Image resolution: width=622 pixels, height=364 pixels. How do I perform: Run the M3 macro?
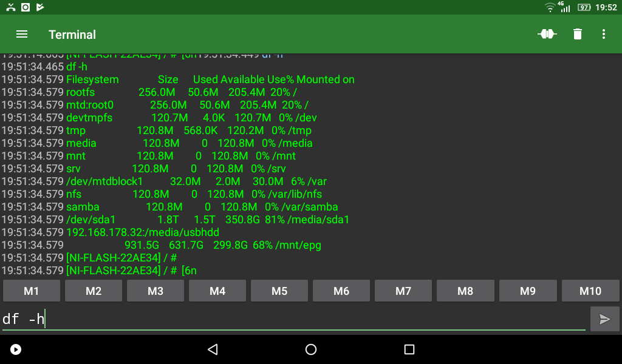155,291
